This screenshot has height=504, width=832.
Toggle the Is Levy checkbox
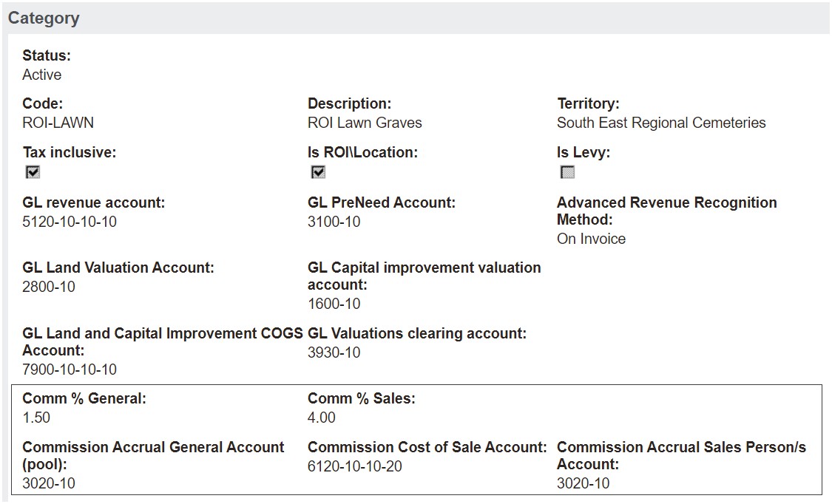click(x=568, y=172)
